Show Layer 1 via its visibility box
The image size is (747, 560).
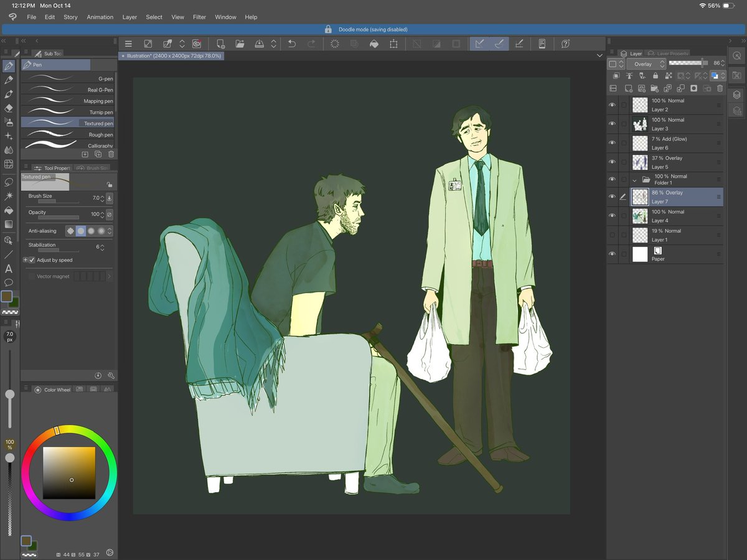pos(612,235)
